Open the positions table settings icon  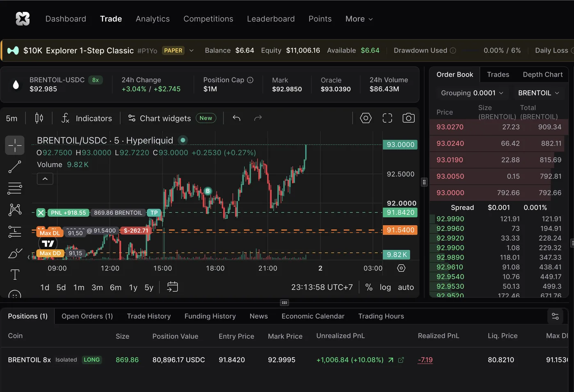click(555, 316)
